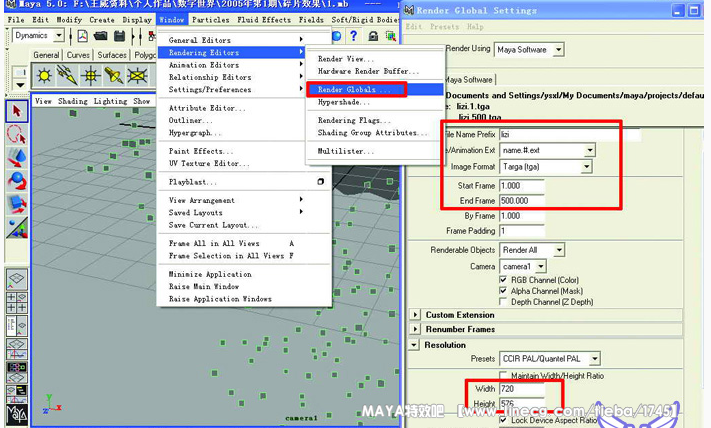
Task: Open Presets menu in Render Global Settings
Action: point(444,27)
